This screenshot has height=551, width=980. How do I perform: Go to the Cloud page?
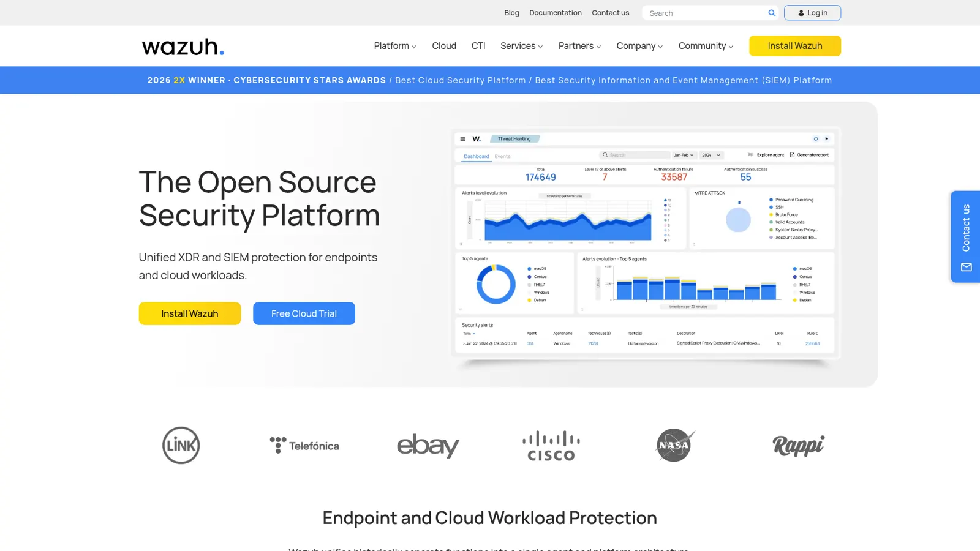click(x=444, y=46)
